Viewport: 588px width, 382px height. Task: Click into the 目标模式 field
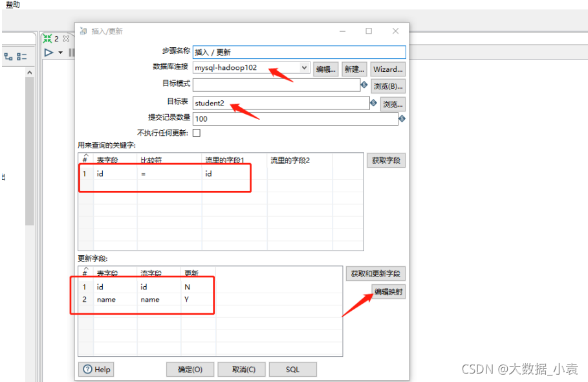[276, 85]
